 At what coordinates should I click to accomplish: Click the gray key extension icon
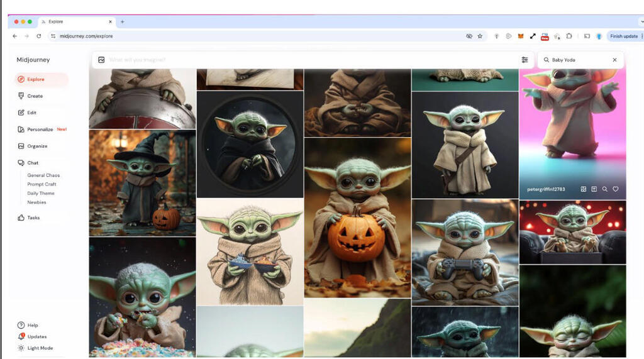click(x=497, y=36)
